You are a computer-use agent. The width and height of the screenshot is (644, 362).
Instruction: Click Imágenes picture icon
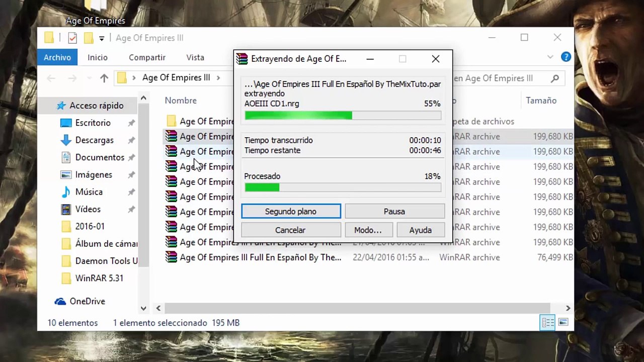tap(66, 174)
